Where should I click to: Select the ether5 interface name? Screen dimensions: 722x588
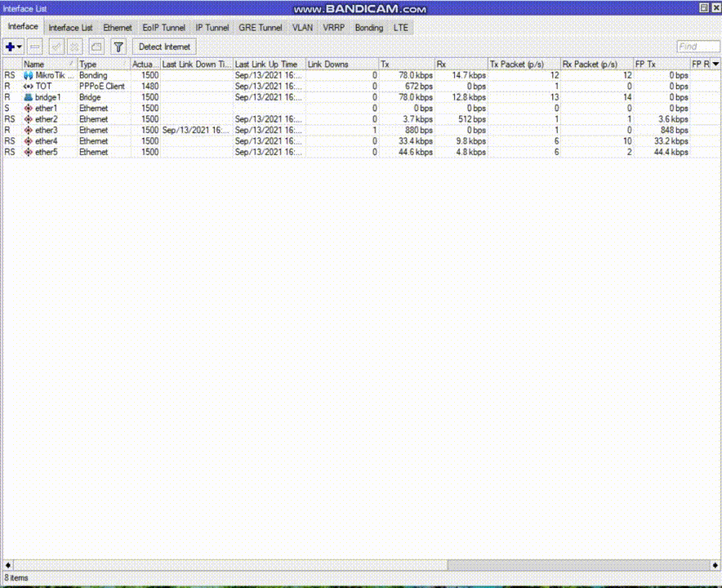click(x=46, y=153)
